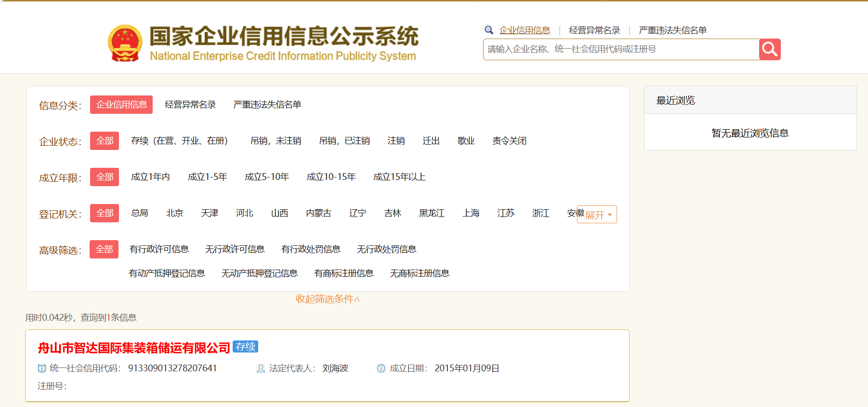Select 企业信用信息 category filter
Screen dimensions: 868x407
pyautogui.click(x=121, y=105)
